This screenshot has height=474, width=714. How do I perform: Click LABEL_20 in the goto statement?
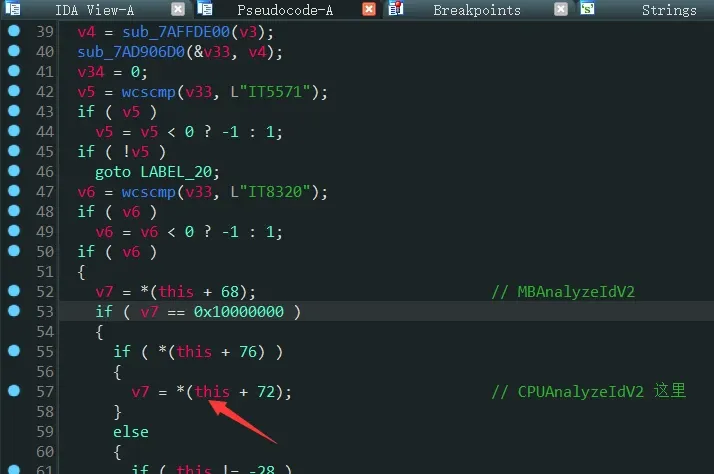pos(176,172)
